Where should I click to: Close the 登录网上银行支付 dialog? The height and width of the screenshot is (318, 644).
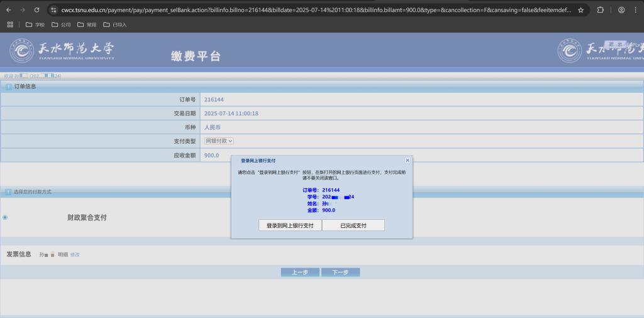pyautogui.click(x=408, y=161)
